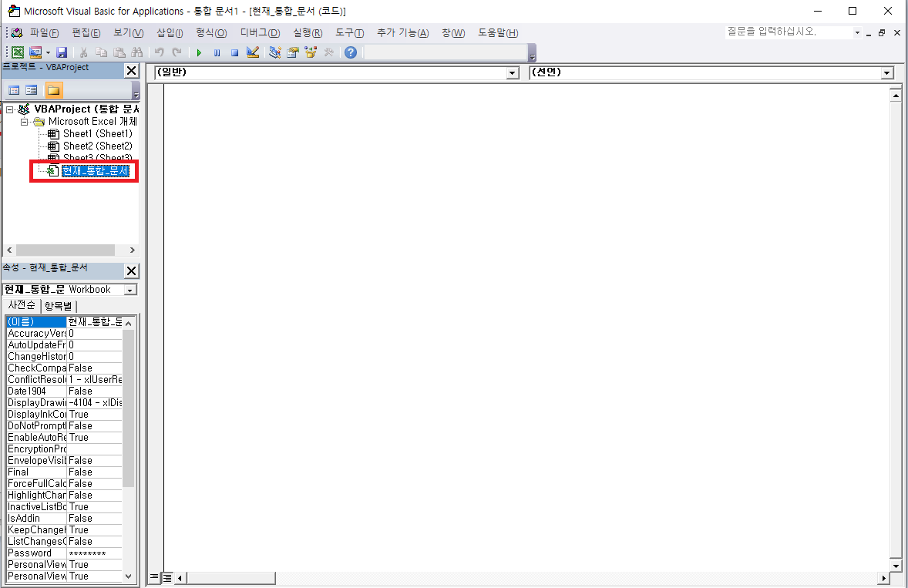Image resolution: width=908 pixels, height=588 pixels.
Task: Click code window horizontal scroll right arrow
Action: click(883, 577)
